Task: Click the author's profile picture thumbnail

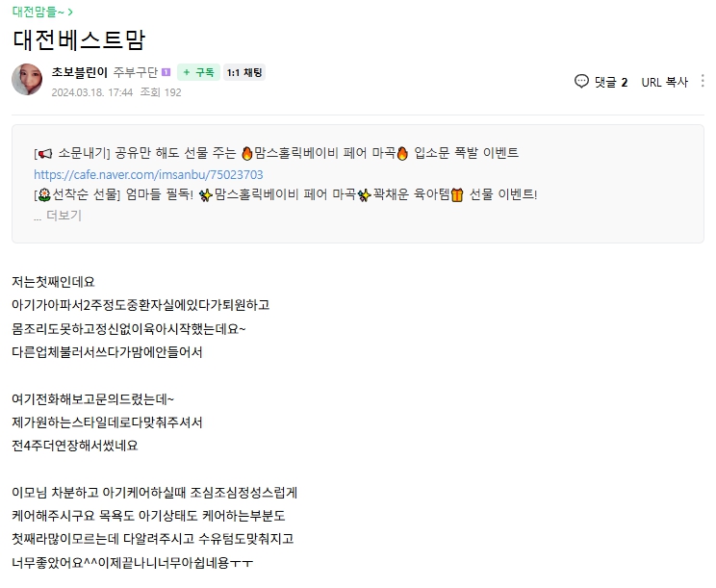Action: [27, 80]
